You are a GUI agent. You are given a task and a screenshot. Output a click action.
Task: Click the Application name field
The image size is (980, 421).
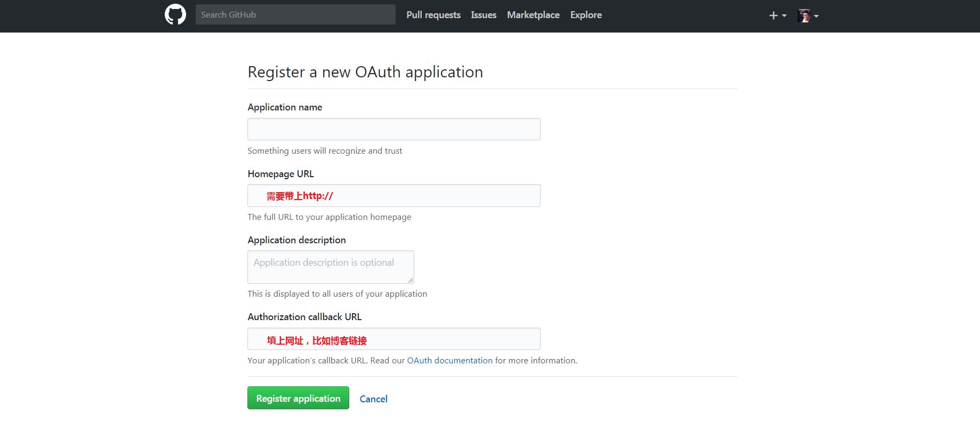[393, 129]
